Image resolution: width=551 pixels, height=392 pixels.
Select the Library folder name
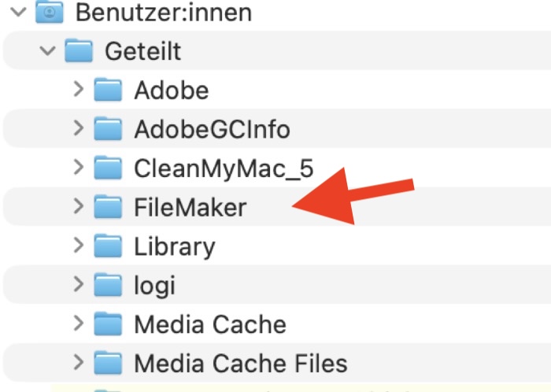(174, 246)
